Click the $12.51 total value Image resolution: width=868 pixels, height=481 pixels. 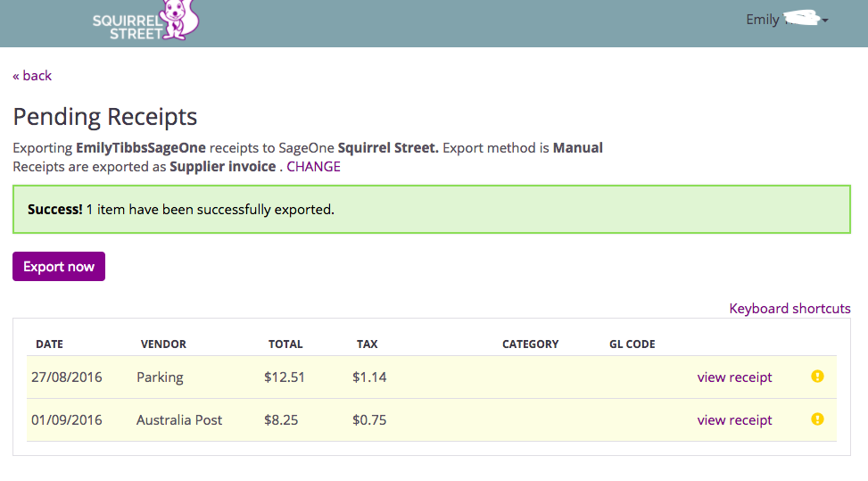click(285, 377)
